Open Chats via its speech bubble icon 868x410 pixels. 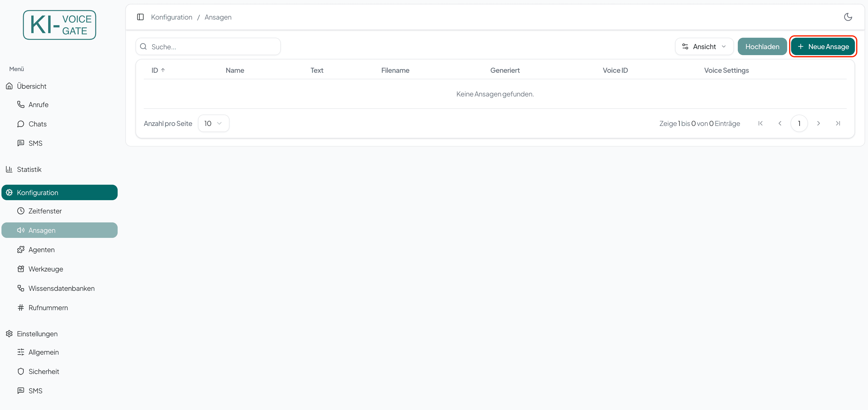tap(21, 124)
